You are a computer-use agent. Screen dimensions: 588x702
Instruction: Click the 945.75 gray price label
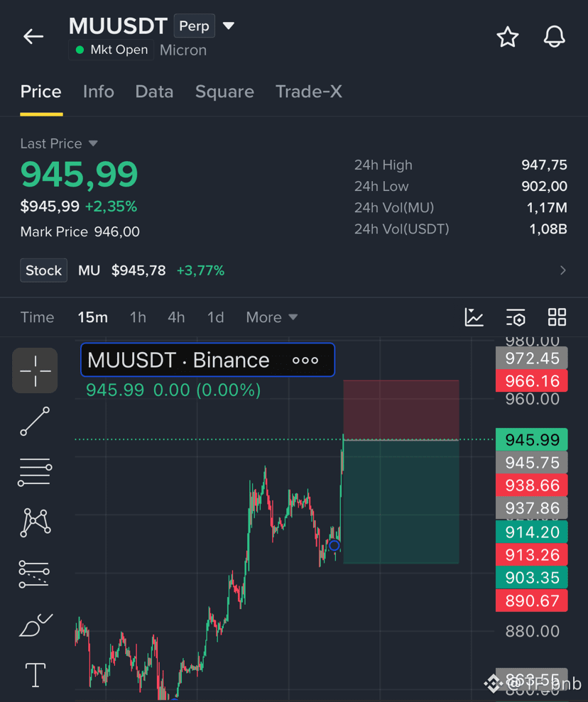[532, 463]
